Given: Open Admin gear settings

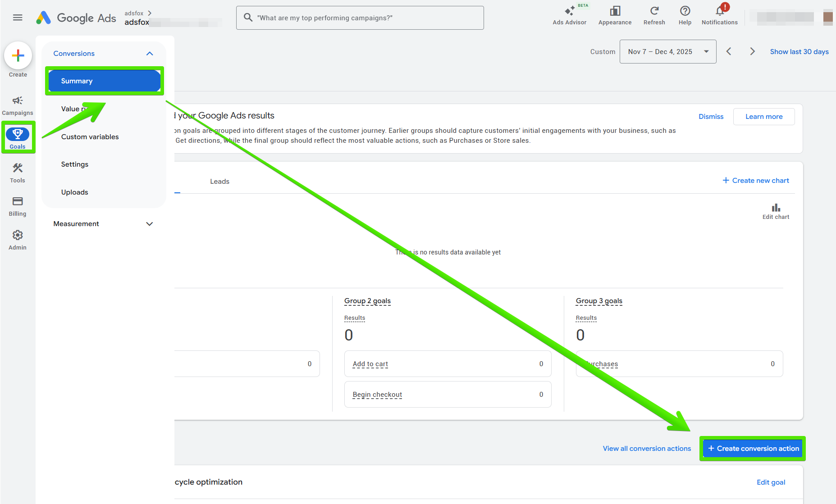Looking at the screenshot, I should (x=18, y=240).
